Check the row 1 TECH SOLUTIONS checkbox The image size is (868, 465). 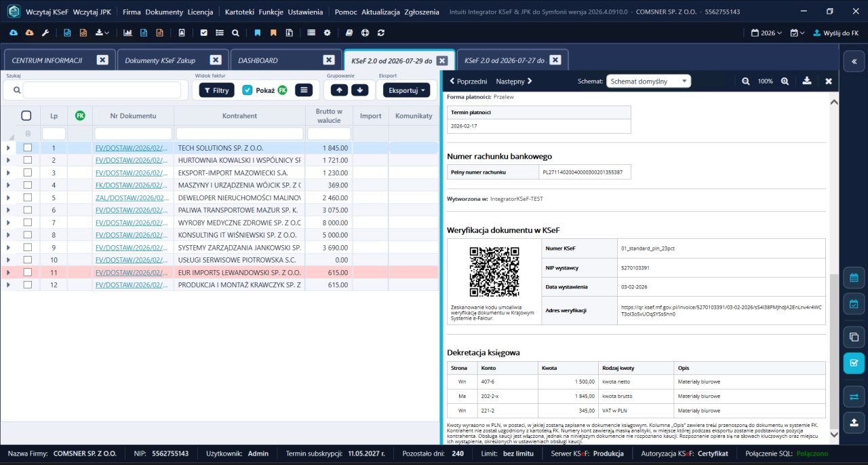[28, 147]
